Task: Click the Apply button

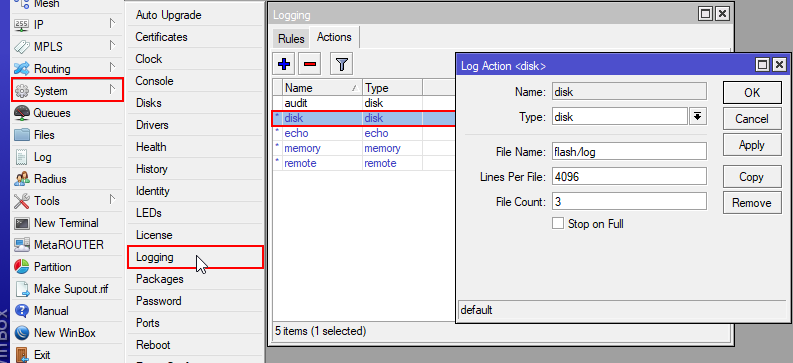Action: tap(752, 145)
